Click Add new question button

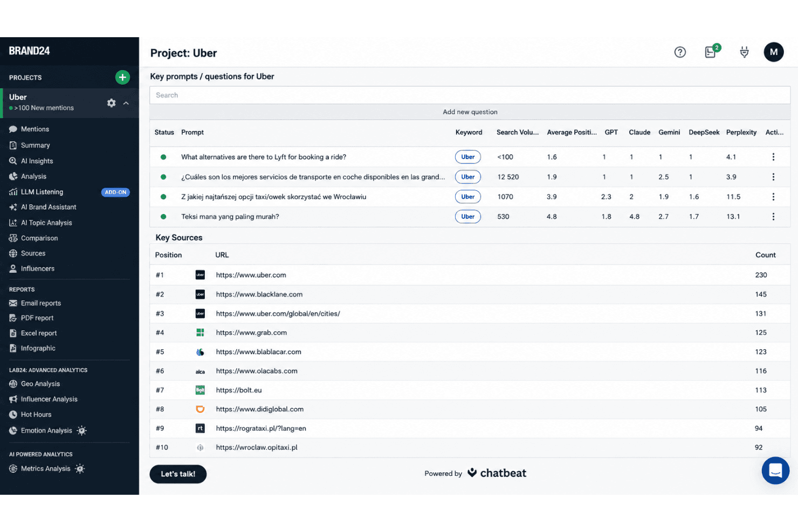(470, 112)
